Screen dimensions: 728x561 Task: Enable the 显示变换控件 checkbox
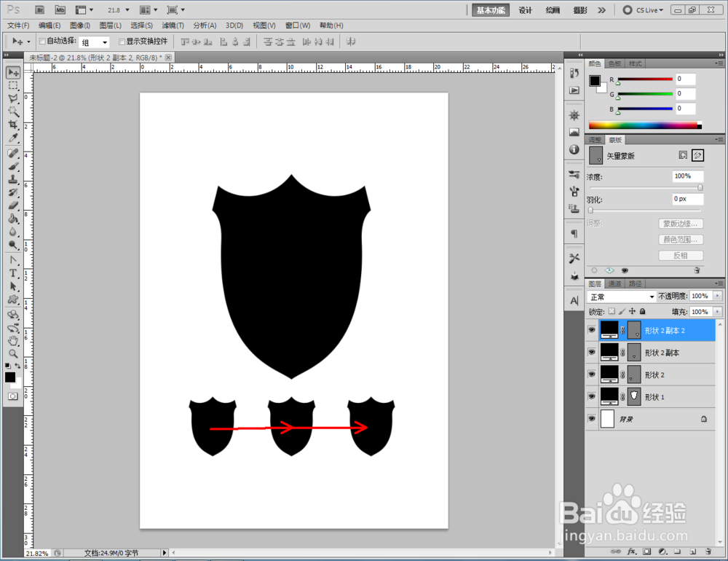click(122, 42)
